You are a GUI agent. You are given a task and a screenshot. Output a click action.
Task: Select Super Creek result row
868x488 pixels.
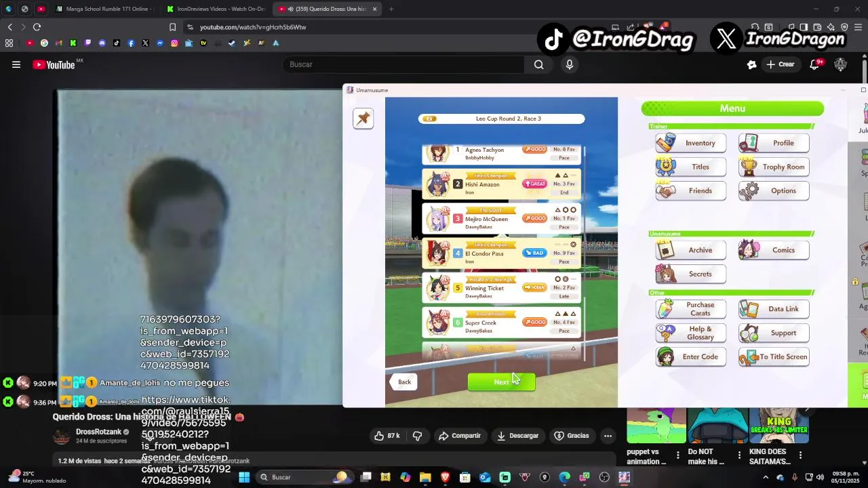coord(502,323)
